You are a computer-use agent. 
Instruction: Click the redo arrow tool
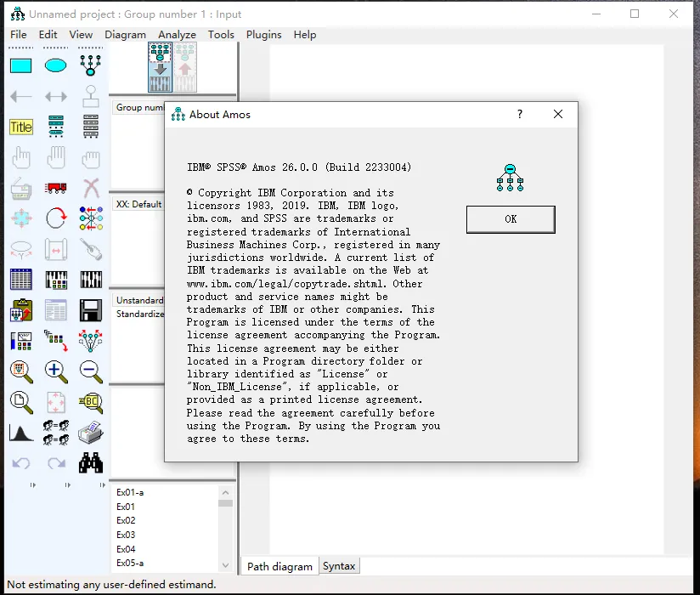tap(56, 463)
